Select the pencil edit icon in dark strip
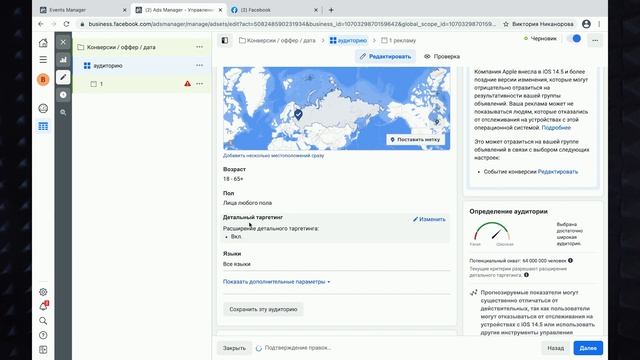Image resolution: width=640 pixels, height=360 pixels. [63, 77]
